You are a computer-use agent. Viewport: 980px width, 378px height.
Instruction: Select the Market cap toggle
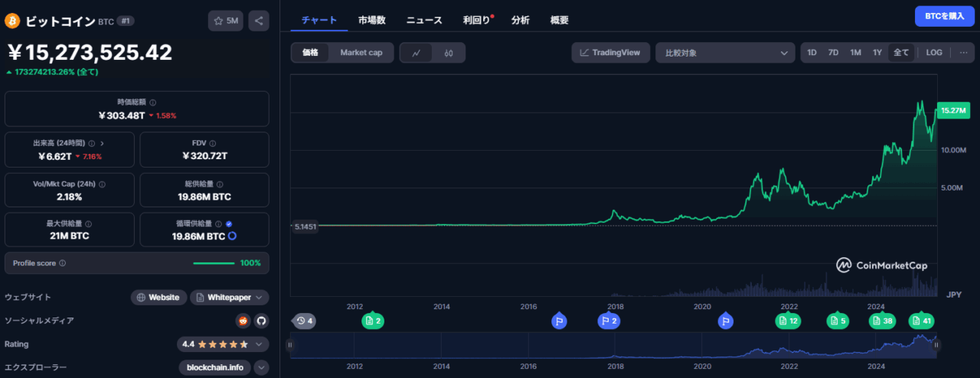[361, 53]
